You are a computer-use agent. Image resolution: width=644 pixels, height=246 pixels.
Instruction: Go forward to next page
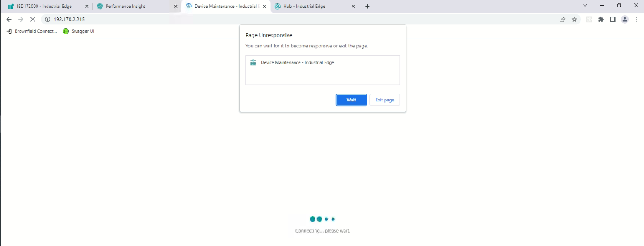click(x=20, y=20)
